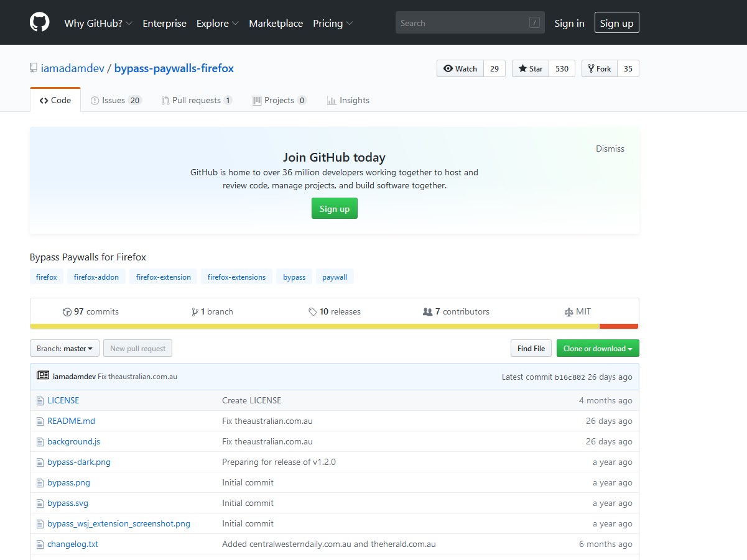Click the tag icon beside 10 releases
Image resolution: width=747 pixels, height=560 pixels.
pyautogui.click(x=313, y=312)
